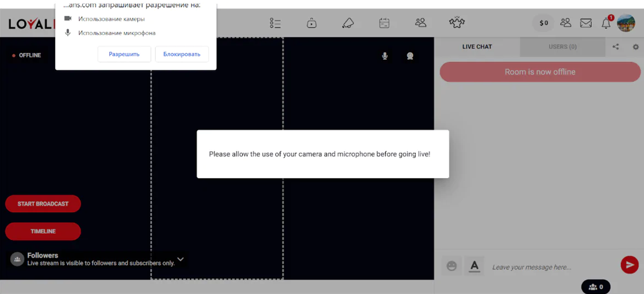Open the envelope messages icon
The width and height of the screenshot is (644, 294).
(x=586, y=23)
